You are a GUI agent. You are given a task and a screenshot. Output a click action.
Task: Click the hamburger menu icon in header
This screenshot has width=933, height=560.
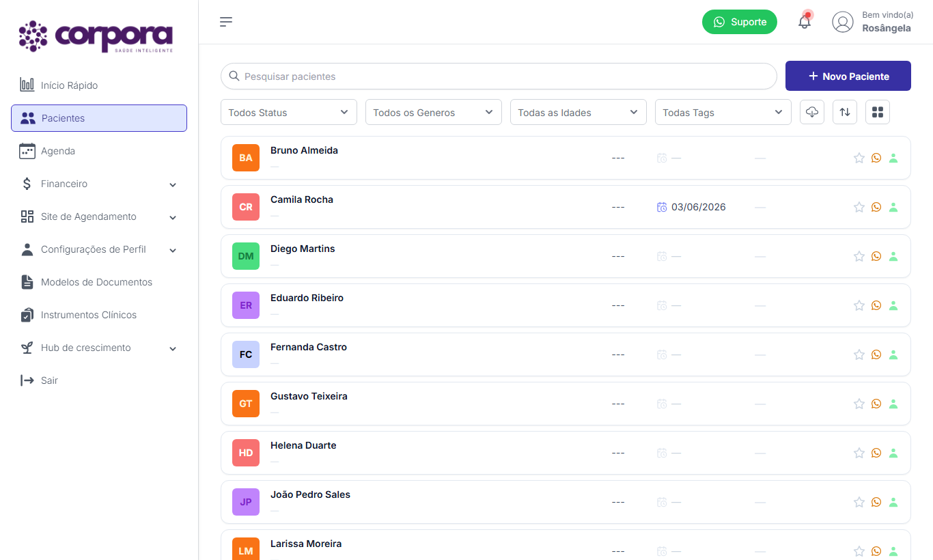coord(226,22)
